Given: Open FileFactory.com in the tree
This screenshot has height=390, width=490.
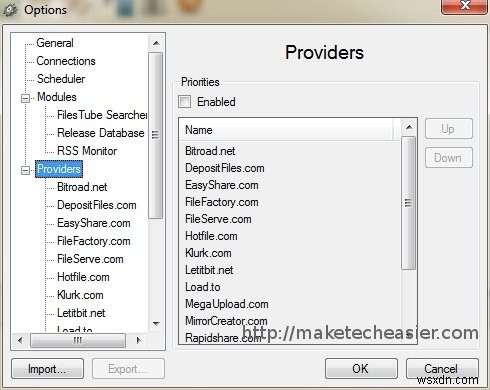Looking at the screenshot, I should point(94,241).
